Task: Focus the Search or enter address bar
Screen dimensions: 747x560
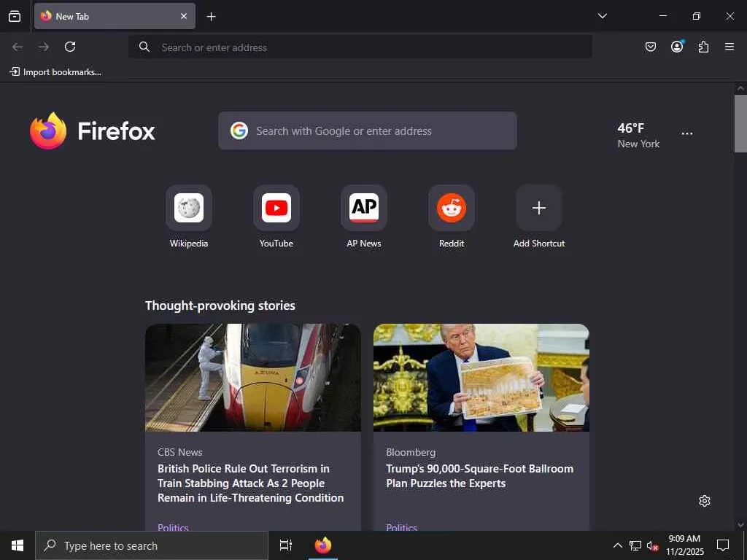Action: (x=360, y=47)
